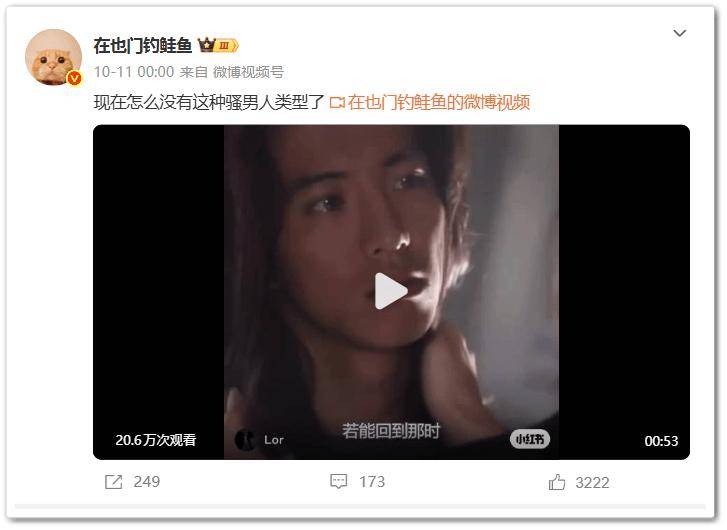This screenshot has height=530, width=727.
Task: Click the 微博视频号 source link
Action: 248,72
